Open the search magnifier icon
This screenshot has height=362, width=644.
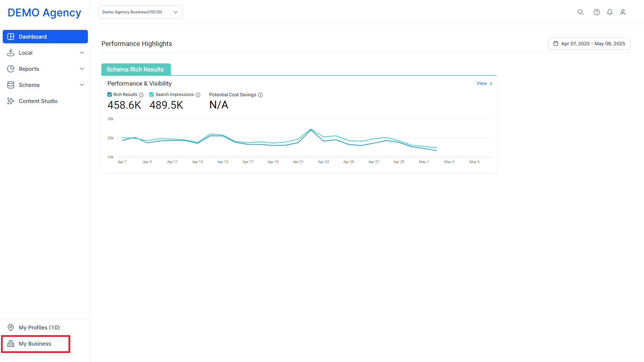click(580, 12)
